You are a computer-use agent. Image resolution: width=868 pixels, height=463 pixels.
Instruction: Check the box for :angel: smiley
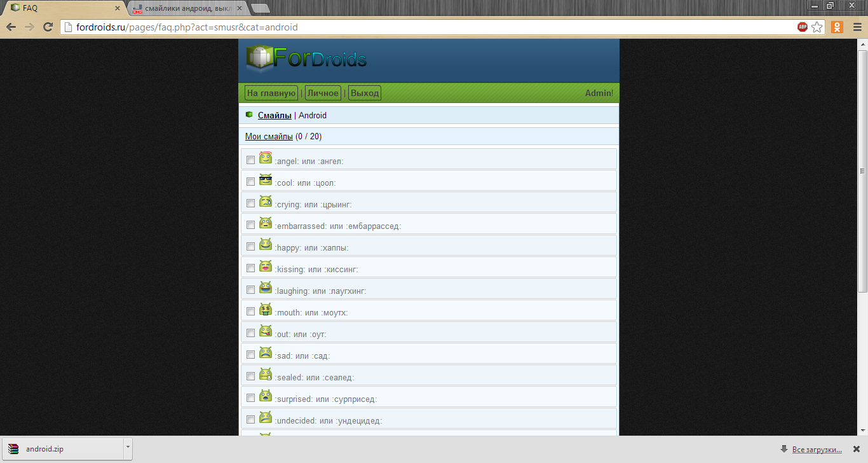(250, 160)
